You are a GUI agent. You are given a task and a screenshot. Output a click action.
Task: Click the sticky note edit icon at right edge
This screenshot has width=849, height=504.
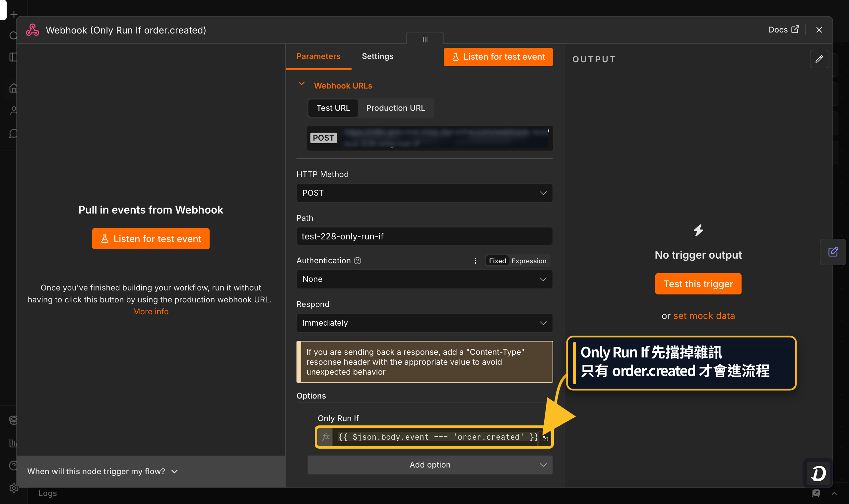point(833,252)
